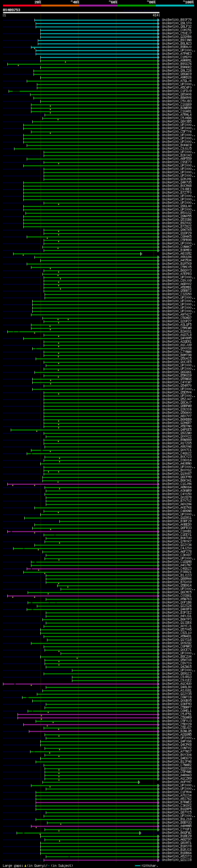Select label UniRef100_A7QLJ4
Viewport: 197px width, 868px height.
click(177, 81)
